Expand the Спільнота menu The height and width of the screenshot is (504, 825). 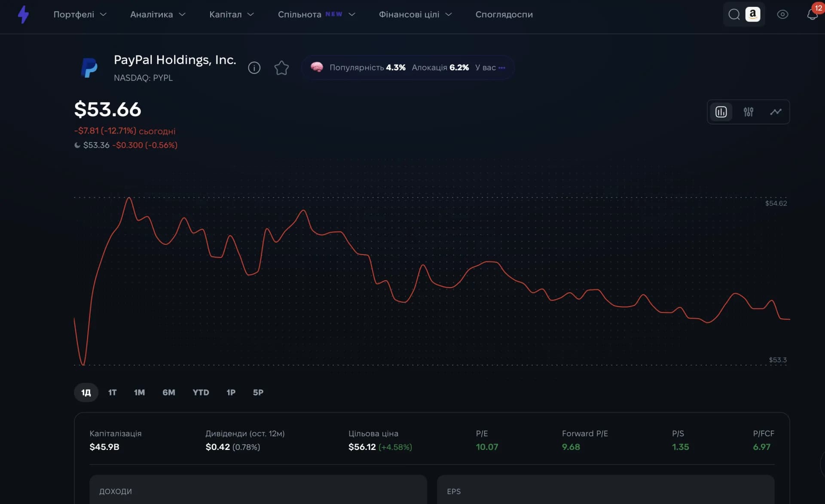tap(316, 15)
